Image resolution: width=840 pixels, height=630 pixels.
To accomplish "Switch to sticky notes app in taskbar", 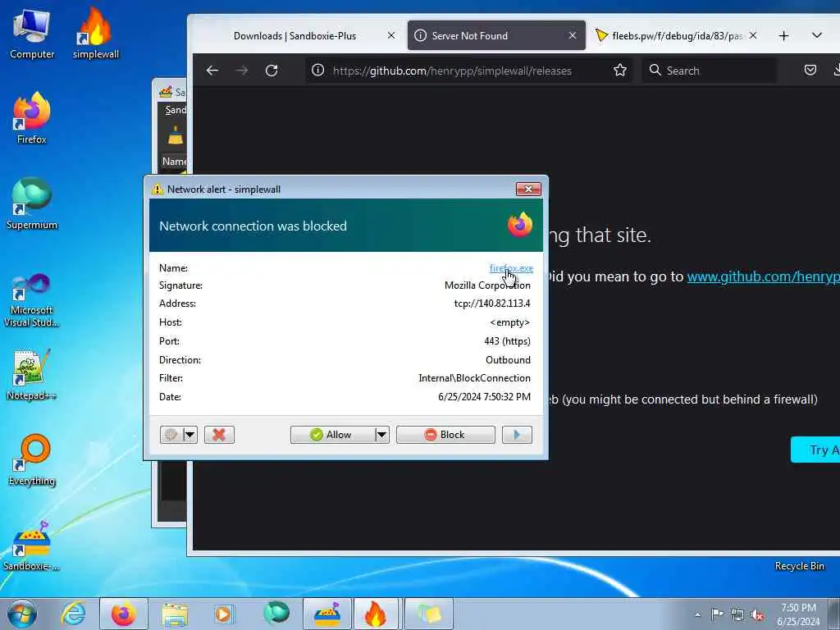I will (x=429, y=614).
